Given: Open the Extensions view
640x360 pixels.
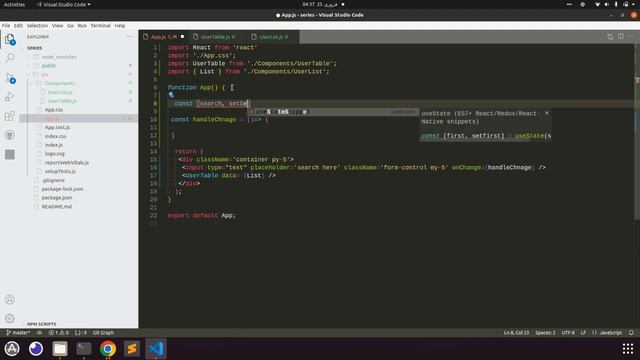Looking at the screenshot, I should pyautogui.click(x=10, y=116).
